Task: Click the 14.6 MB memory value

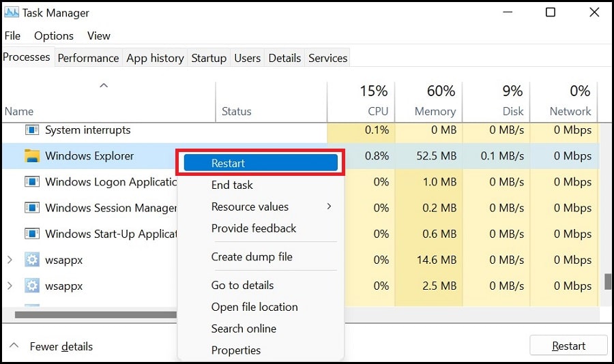Action: point(436,260)
